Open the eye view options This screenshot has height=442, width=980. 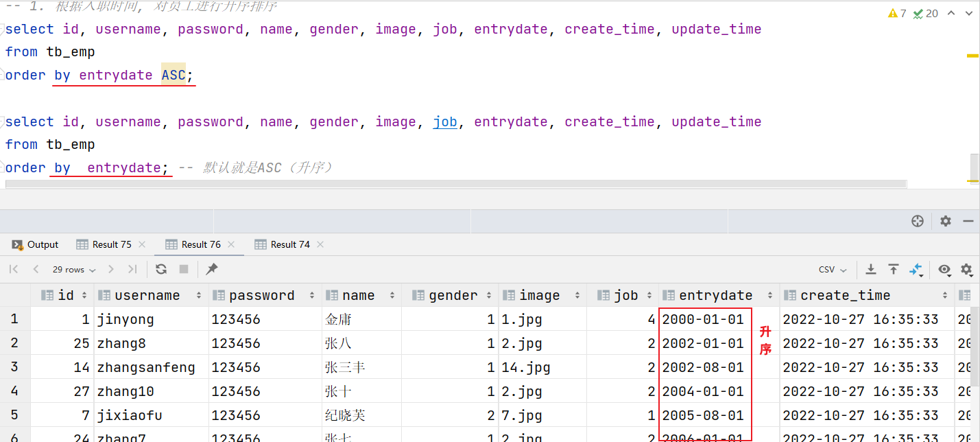pos(944,269)
